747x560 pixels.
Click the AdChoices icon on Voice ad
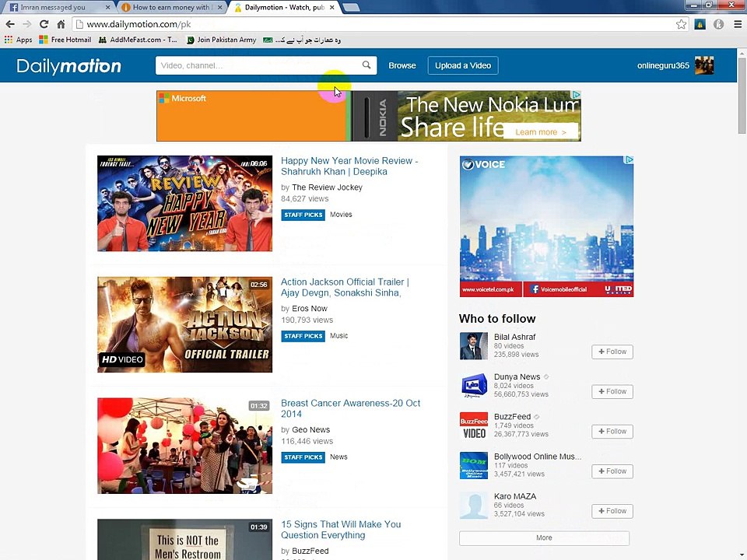[x=630, y=160]
